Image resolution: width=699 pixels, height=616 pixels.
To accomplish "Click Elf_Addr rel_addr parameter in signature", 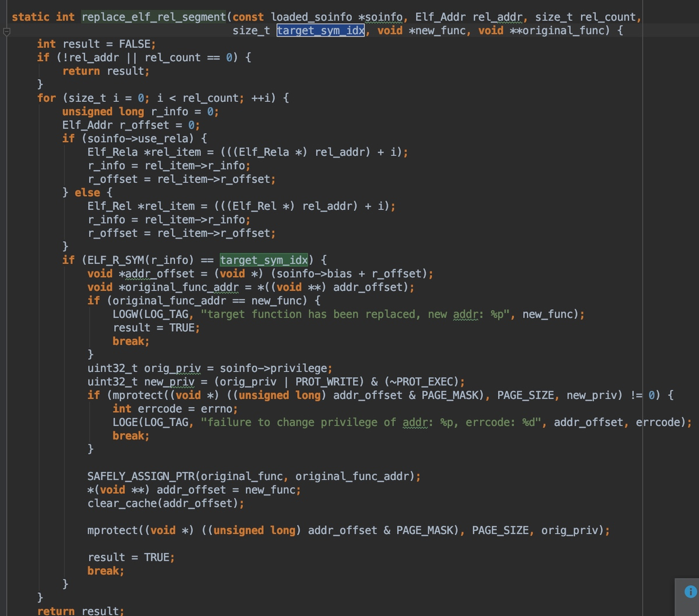I will tap(468, 17).
